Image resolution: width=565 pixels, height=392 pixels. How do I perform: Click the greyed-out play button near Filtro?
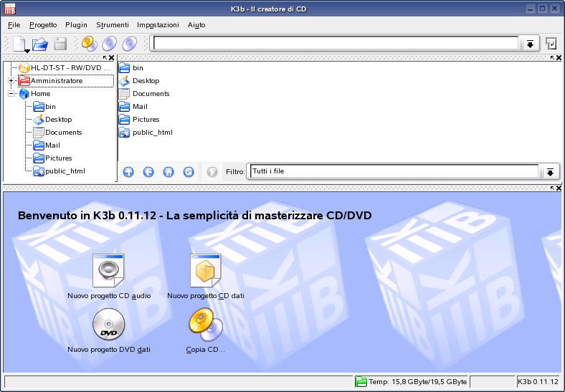click(x=212, y=172)
